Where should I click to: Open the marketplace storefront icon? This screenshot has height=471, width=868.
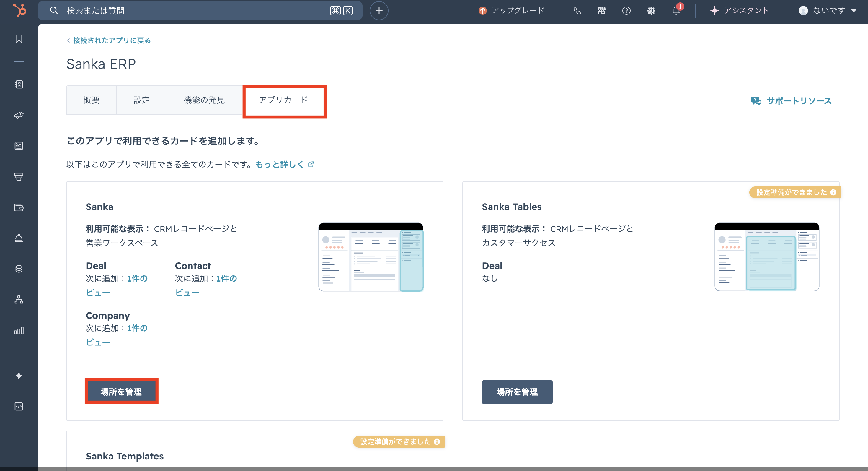[x=601, y=10]
